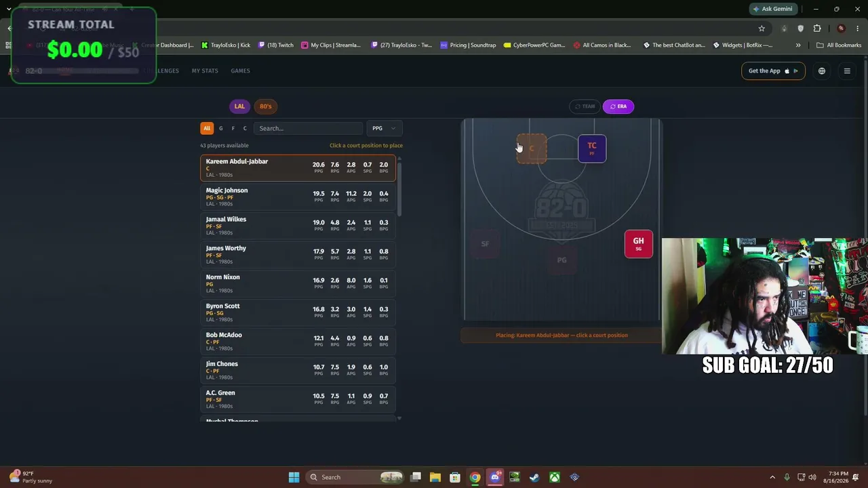Screen dimensions: 868x488
Task: Open Steam from the taskbar
Action: 535,477
